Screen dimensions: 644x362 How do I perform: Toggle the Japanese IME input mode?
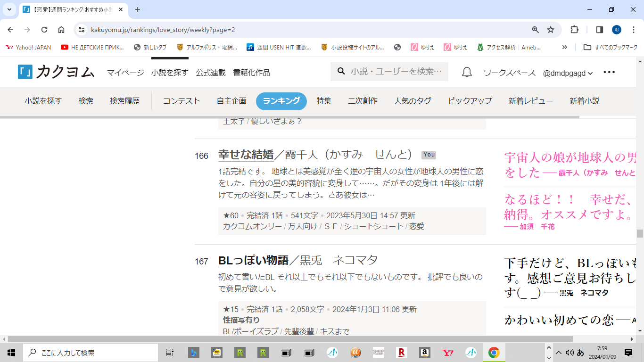tap(580, 353)
